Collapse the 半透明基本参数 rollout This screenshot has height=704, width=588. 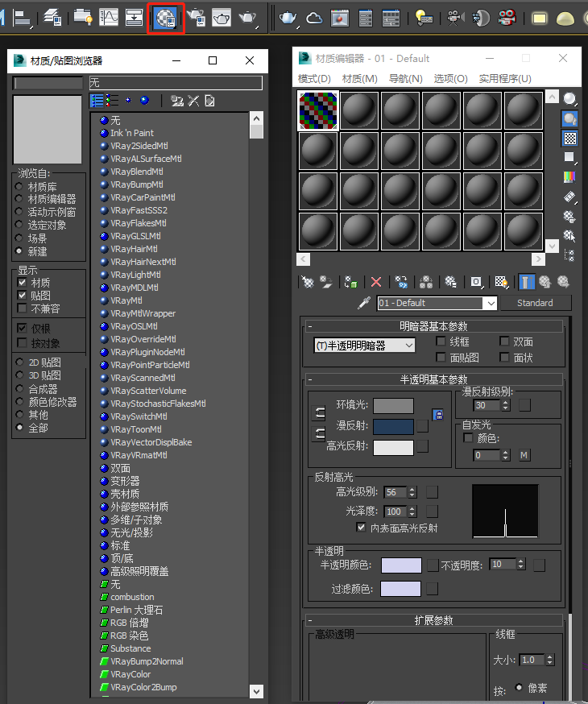pyautogui.click(x=310, y=379)
